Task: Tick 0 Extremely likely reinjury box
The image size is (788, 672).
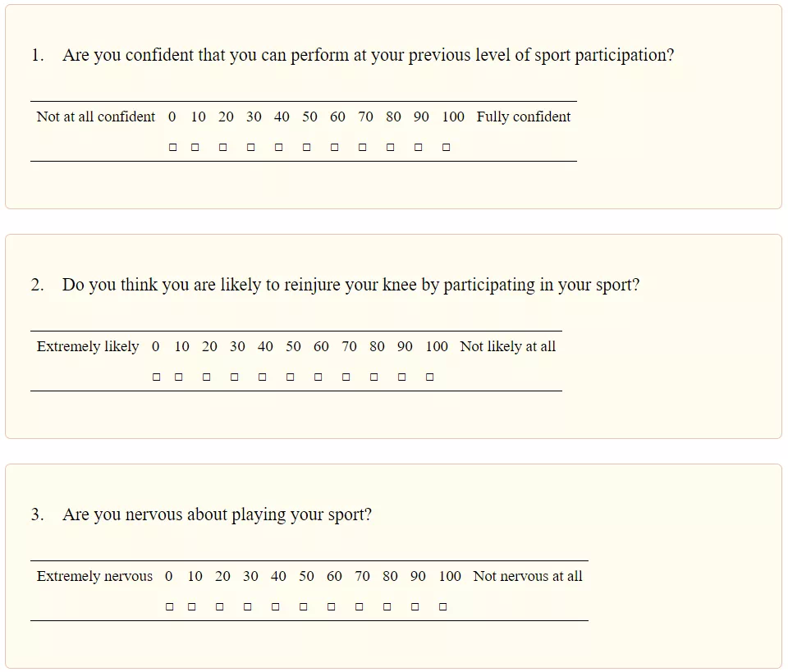Action: tap(156, 377)
